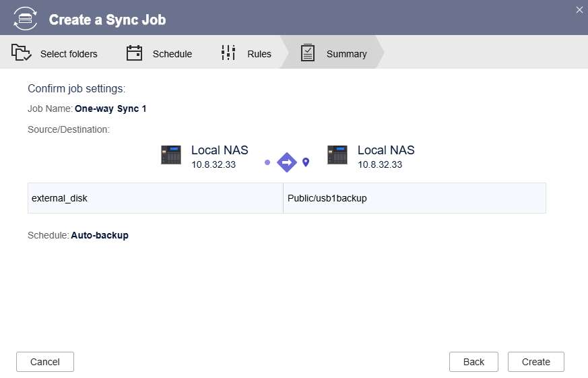Click the Create a Sync Job title
The image size is (588, 378).
(107, 20)
